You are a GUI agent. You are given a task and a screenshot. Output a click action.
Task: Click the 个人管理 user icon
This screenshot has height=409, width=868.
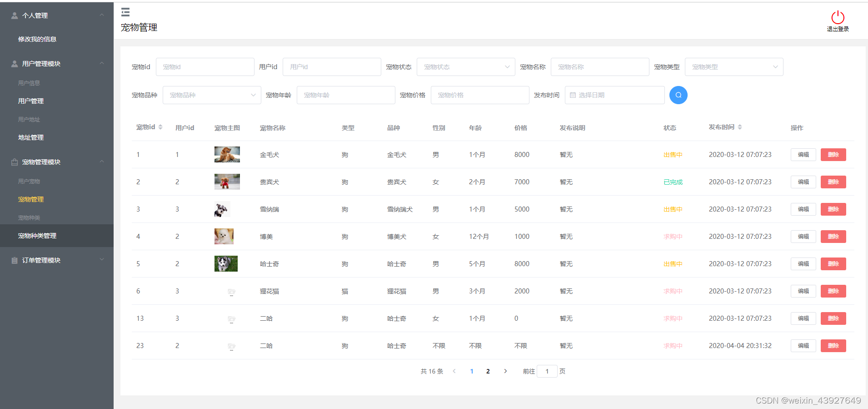point(15,15)
